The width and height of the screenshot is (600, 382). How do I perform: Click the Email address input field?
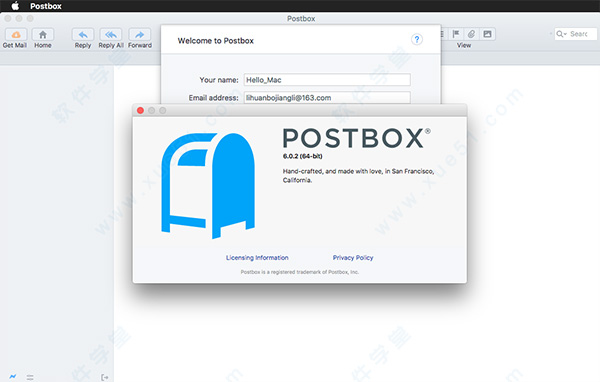pos(327,98)
